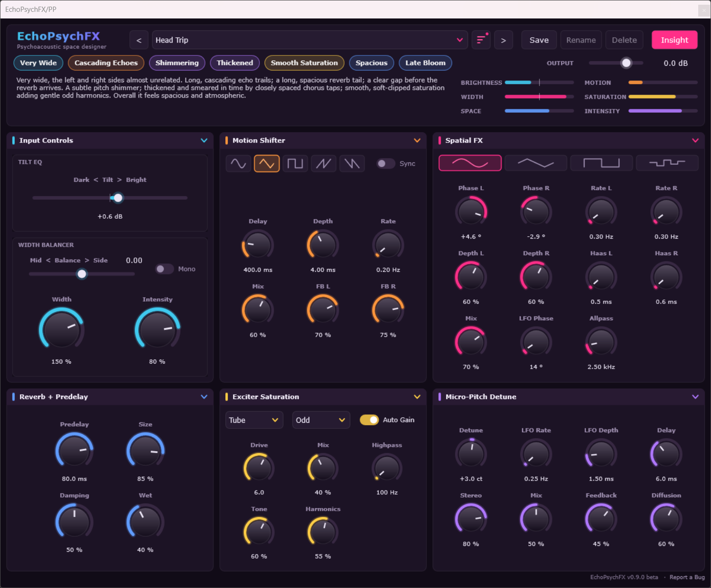The image size is (711, 588).
Task: Select square waveform in Motion Shifter
Action: point(295,163)
